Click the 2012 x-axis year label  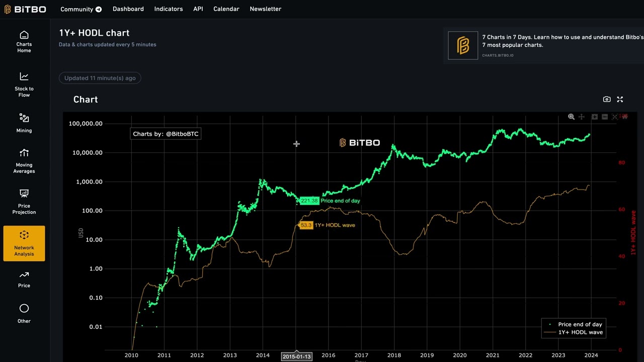click(197, 355)
